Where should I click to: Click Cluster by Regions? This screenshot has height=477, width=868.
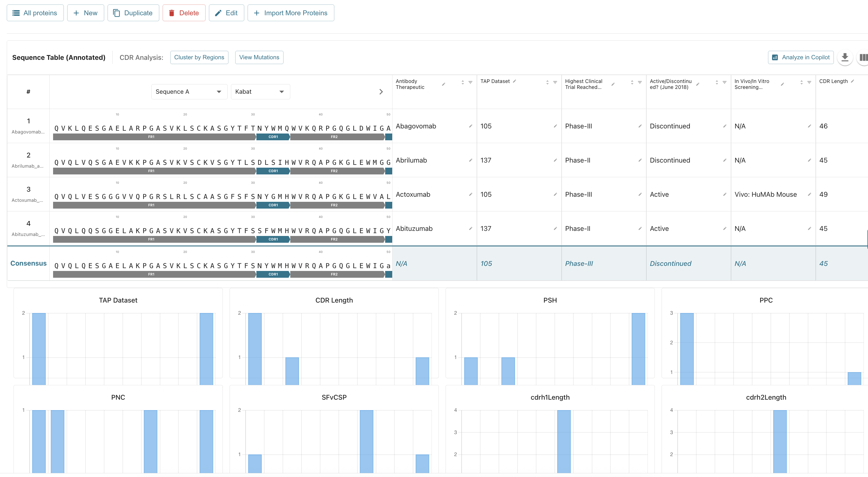click(199, 57)
